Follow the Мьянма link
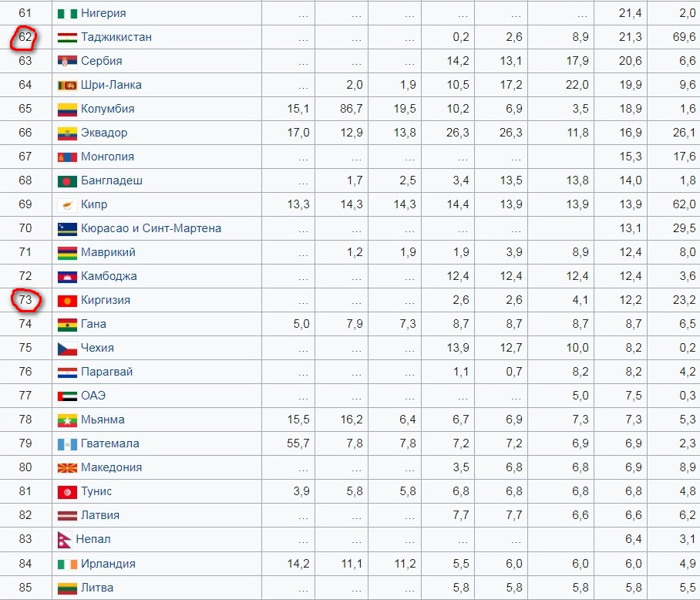This screenshot has width=700, height=600. 103,420
